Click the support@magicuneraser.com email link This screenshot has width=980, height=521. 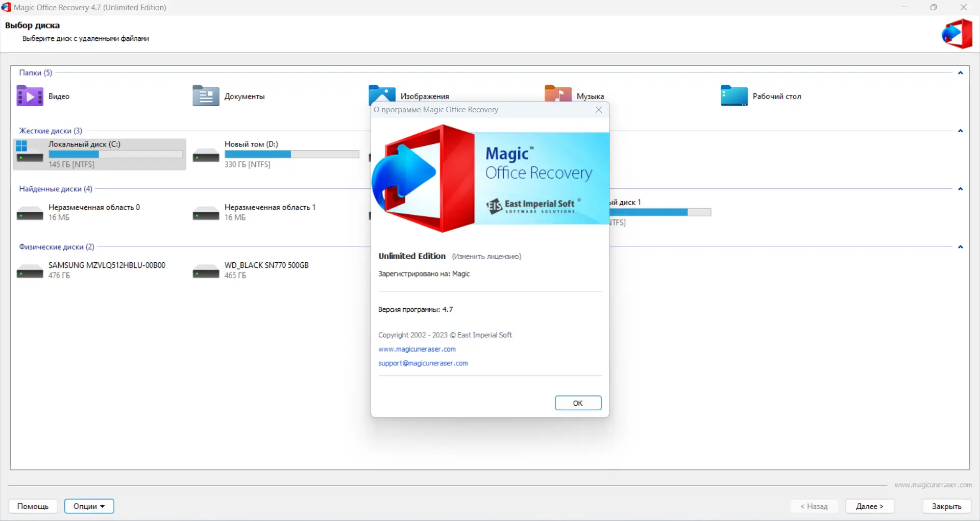click(x=423, y=363)
